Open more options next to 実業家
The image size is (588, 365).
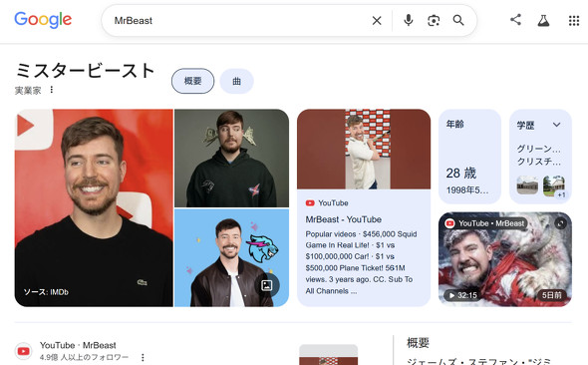tap(52, 90)
